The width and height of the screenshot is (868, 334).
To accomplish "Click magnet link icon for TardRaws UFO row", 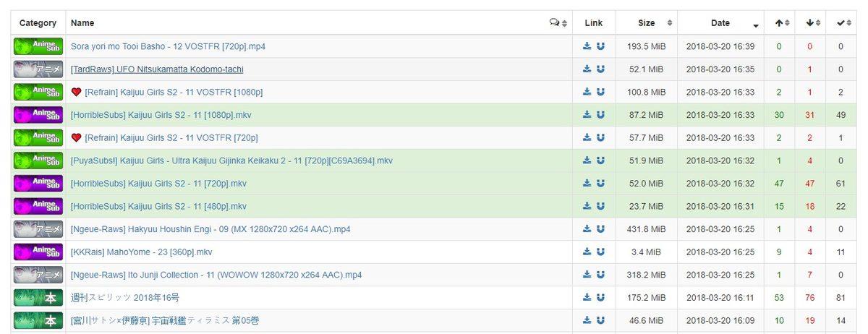I will click(600, 69).
